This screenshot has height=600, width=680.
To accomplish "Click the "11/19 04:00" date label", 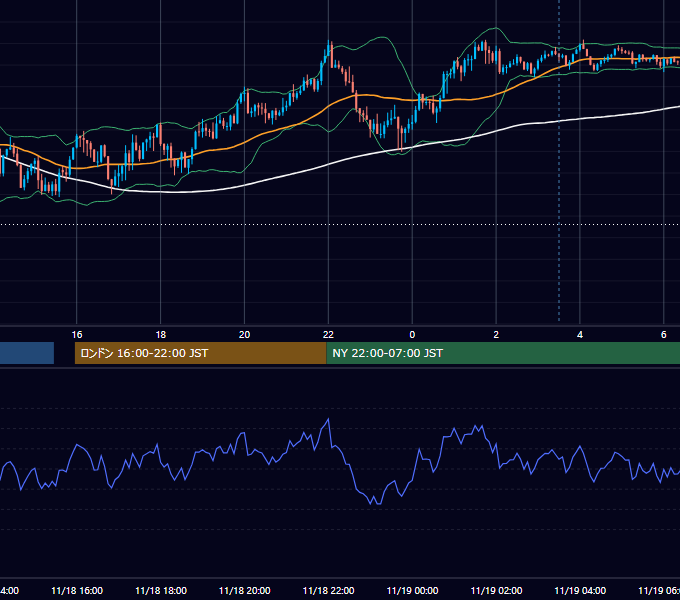I will (580, 590).
